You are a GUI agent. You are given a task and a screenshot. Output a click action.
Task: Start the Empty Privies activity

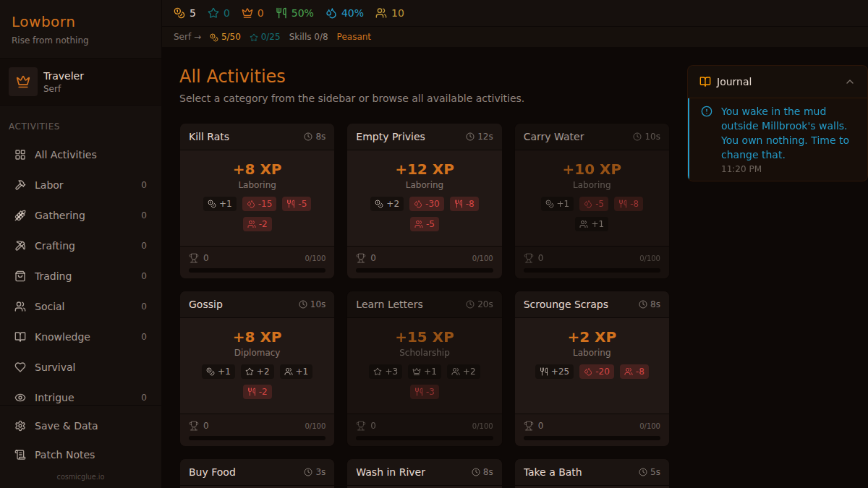[425, 201]
